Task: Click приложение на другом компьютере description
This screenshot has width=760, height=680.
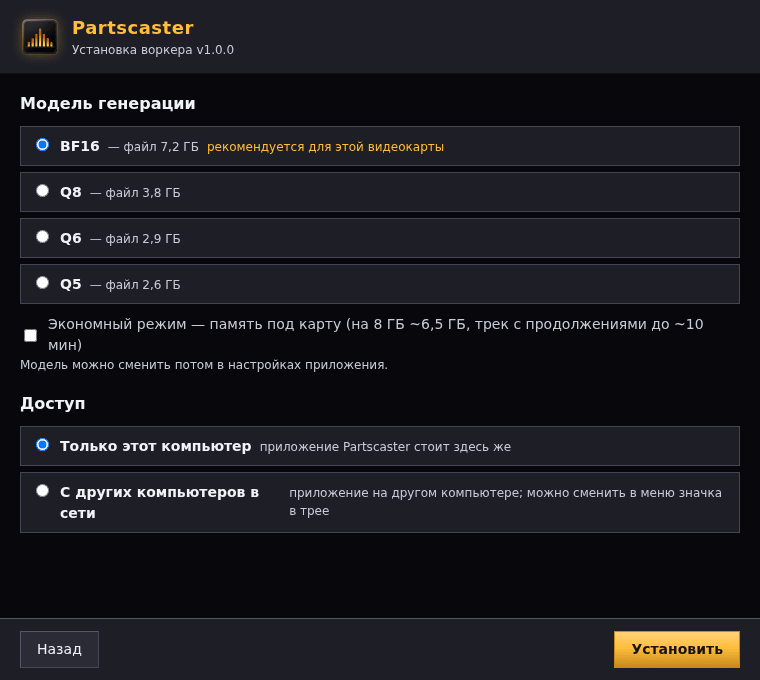Action: coord(506,502)
